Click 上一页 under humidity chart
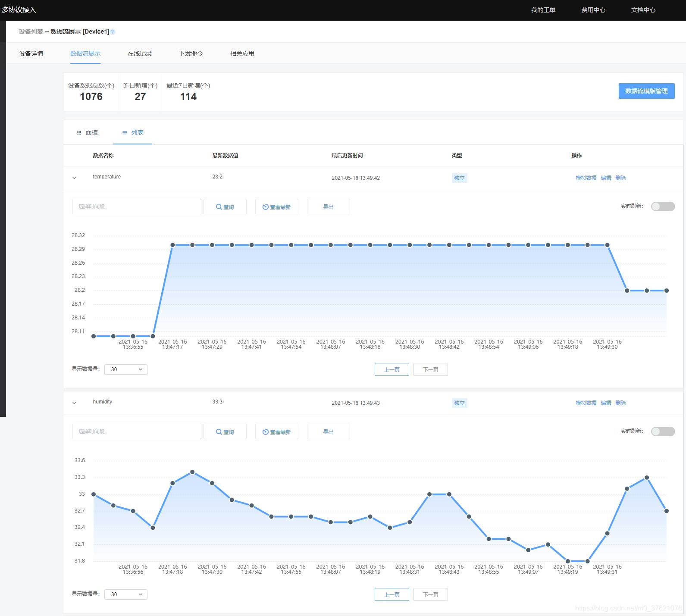The image size is (686, 616). [392, 594]
